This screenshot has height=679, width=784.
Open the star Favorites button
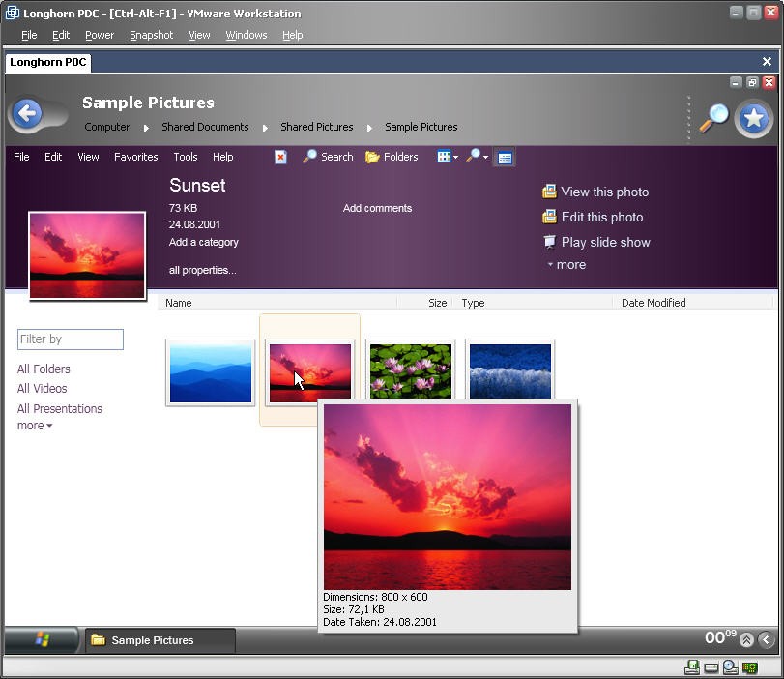pos(754,119)
